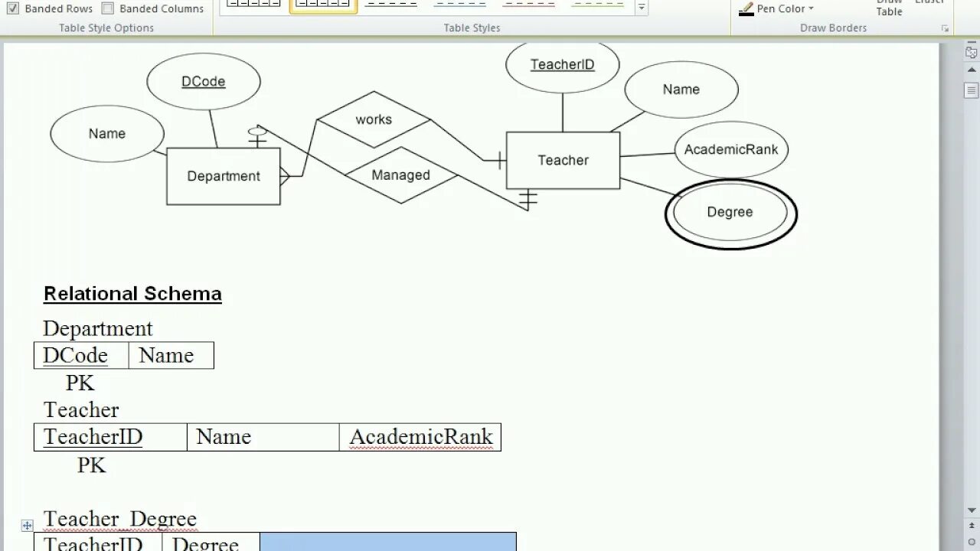Image resolution: width=980 pixels, height=551 pixels.
Task: Select the Department's Name attribute ellipse
Action: [107, 133]
